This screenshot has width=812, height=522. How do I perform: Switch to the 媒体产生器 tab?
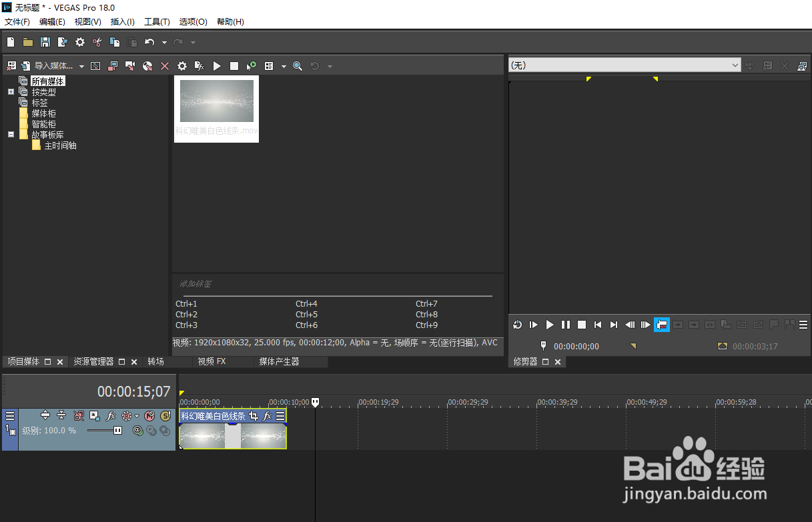[x=279, y=361]
